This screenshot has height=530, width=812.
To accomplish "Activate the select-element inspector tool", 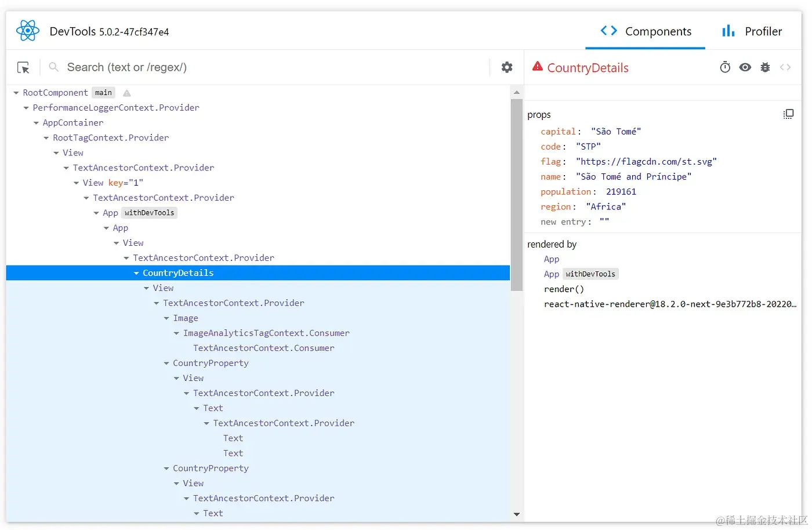I will click(23, 68).
